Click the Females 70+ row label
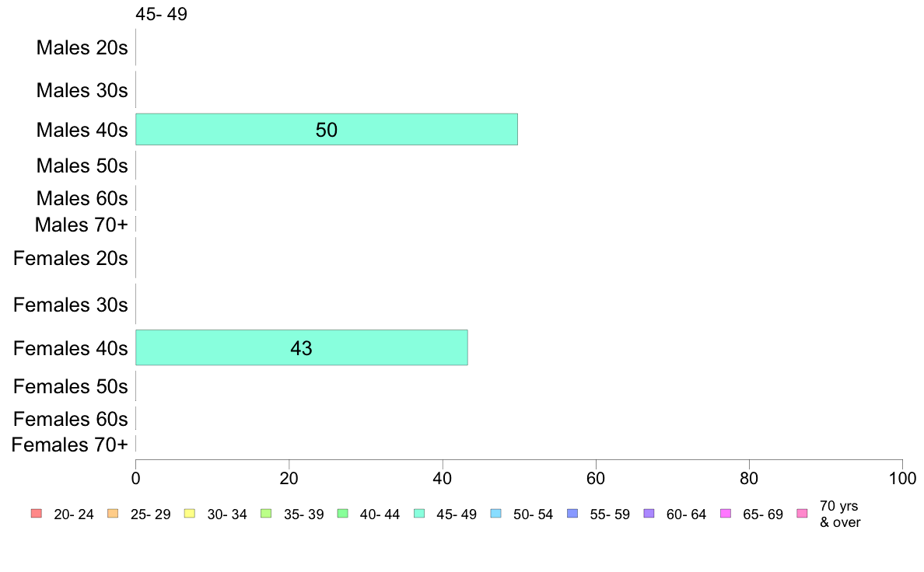The height and width of the screenshot is (572, 924). (69, 445)
